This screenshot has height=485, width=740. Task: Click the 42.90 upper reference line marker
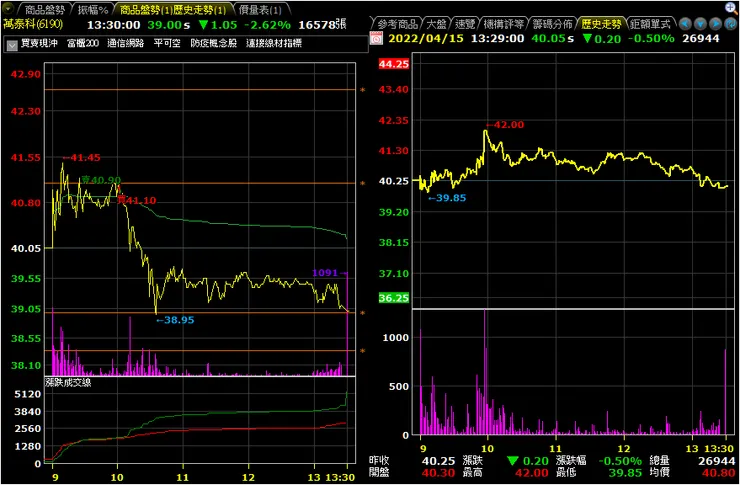tap(362, 90)
